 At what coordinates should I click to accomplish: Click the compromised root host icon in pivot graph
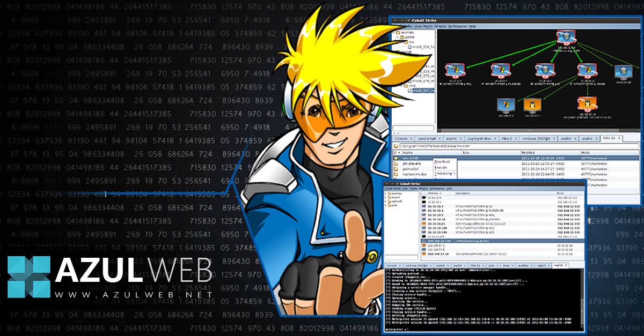[565, 36]
